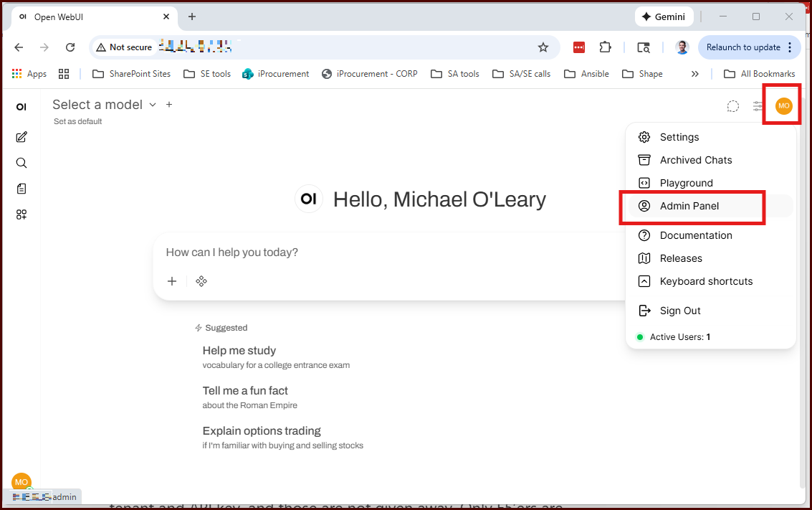This screenshot has height=510, width=812.
Task: Expand the bookmarks overflow chevron
Action: tap(694, 74)
